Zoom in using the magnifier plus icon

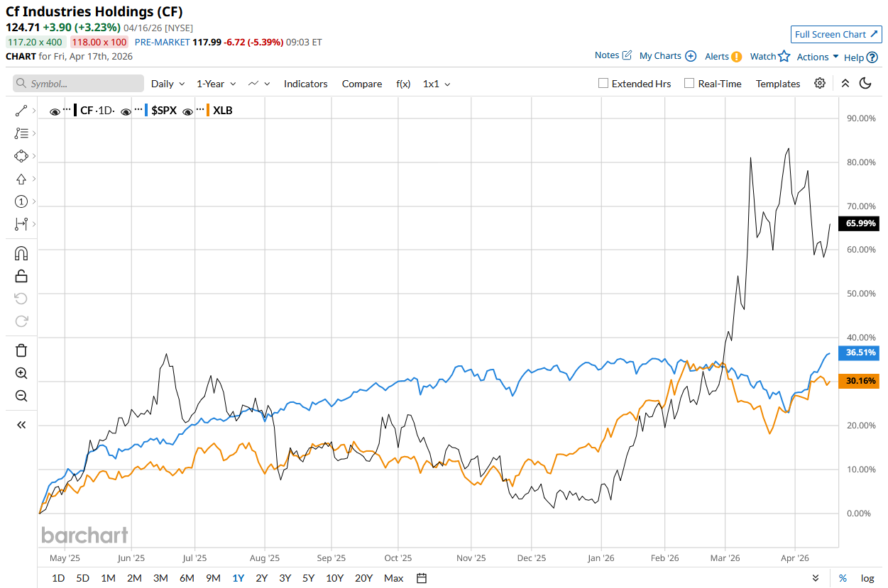(21, 373)
